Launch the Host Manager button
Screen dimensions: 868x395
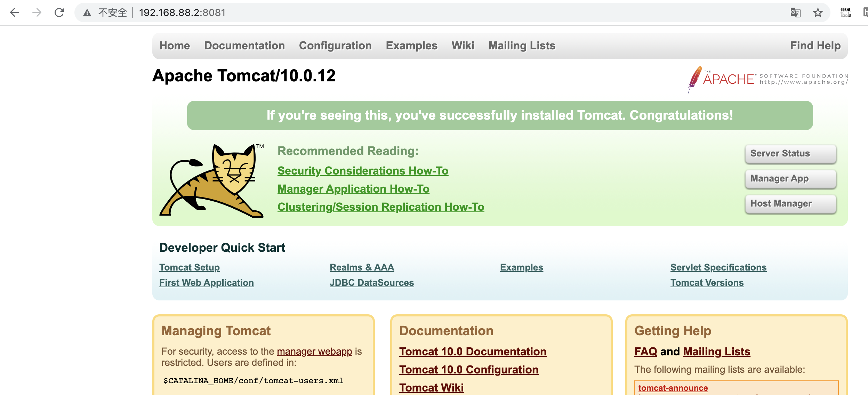(x=790, y=203)
